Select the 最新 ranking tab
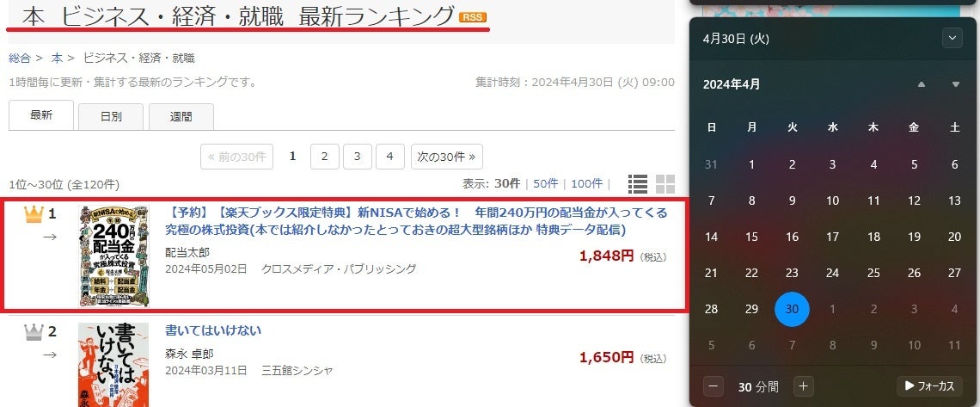Screen dimensions: 980x407 (x=41, y=115)
